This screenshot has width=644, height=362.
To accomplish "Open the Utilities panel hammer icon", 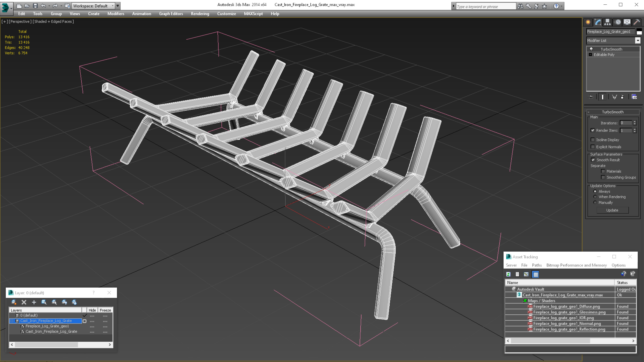I will tap(637, 22).
